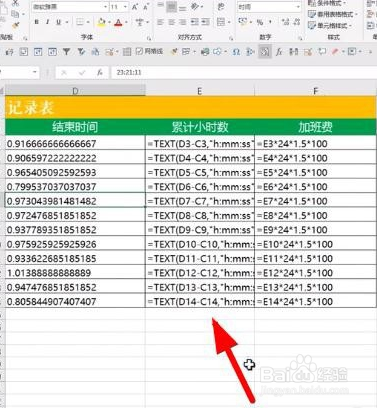Select cell containing 0.973043981481482

(75, 201)
